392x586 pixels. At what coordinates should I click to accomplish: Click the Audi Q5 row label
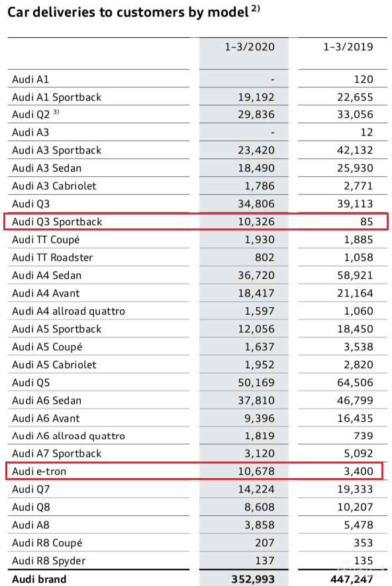click(x=30, y=383)
